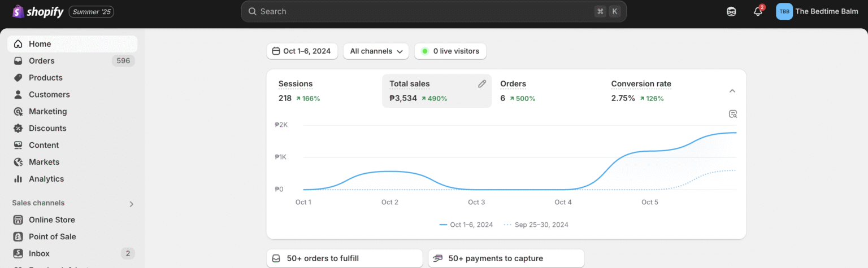Click the Discounts icon in sidebar
Viewport: 868px width, 268px height.
tap(18, 129)
